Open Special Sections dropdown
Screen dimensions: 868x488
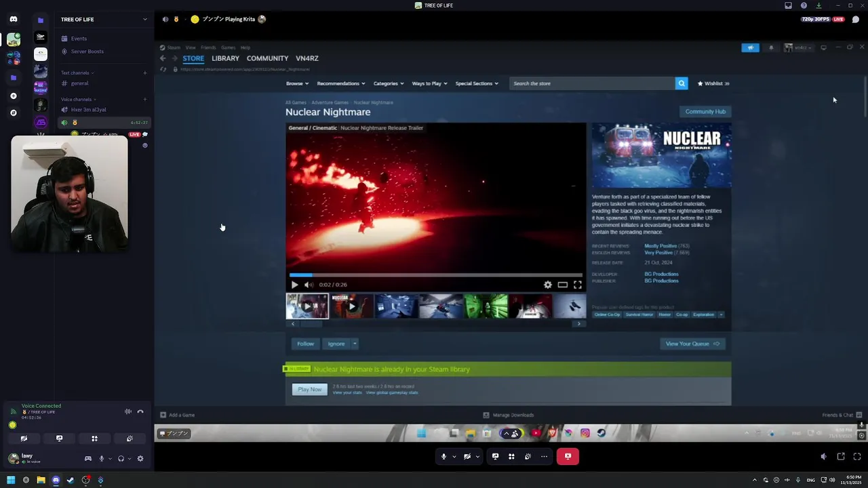(477, 83)
